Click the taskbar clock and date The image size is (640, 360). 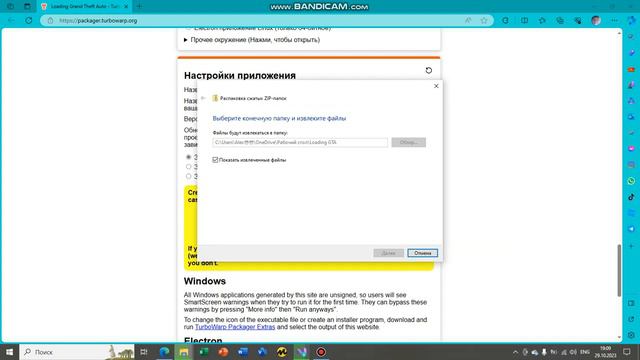point(605,352)
